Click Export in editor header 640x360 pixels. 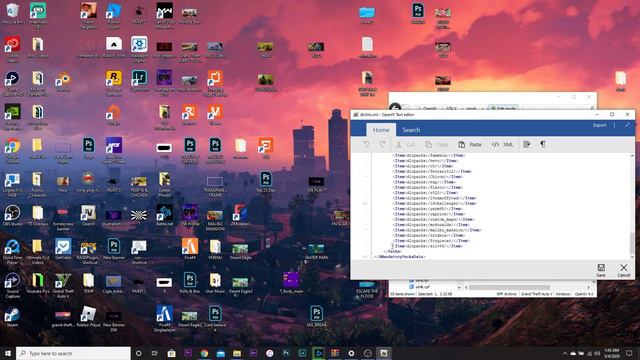pos(599,125)
